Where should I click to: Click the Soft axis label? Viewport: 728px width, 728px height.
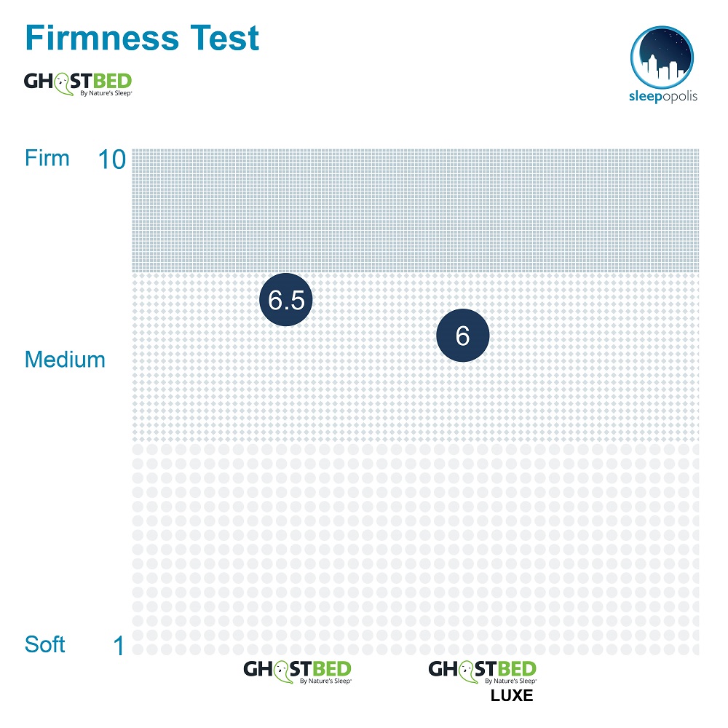44,644
